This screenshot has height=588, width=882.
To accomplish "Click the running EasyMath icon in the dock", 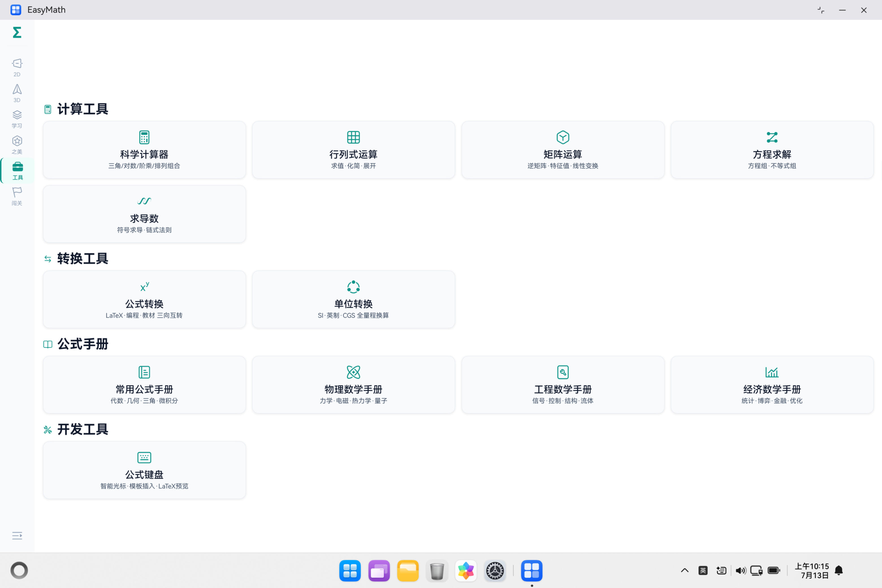I will pos(532,571).
